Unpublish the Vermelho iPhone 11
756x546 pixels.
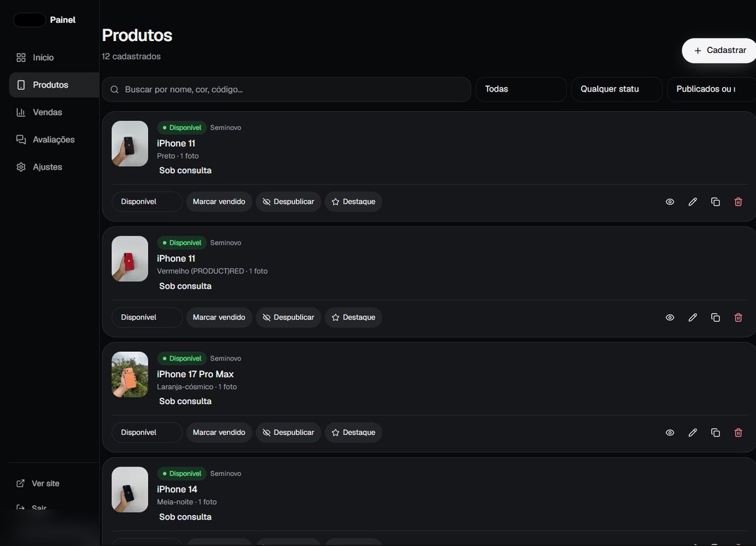(x=289, y=317)
